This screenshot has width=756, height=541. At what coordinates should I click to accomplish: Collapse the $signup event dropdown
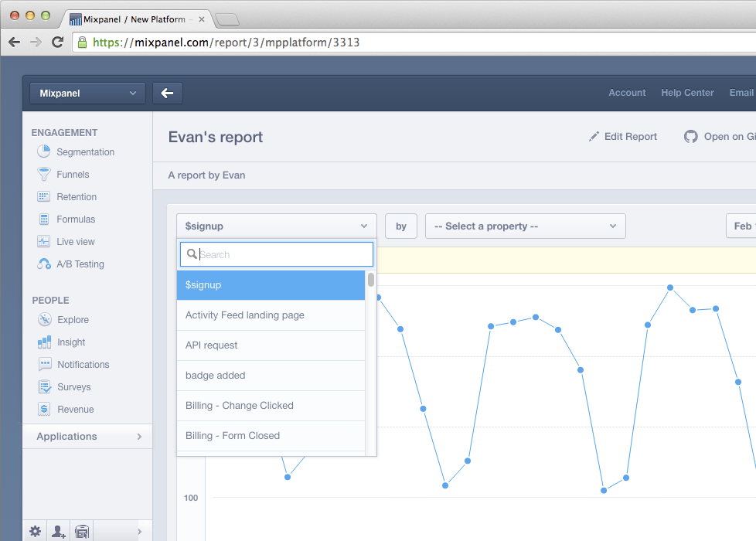tap(276, 226)
